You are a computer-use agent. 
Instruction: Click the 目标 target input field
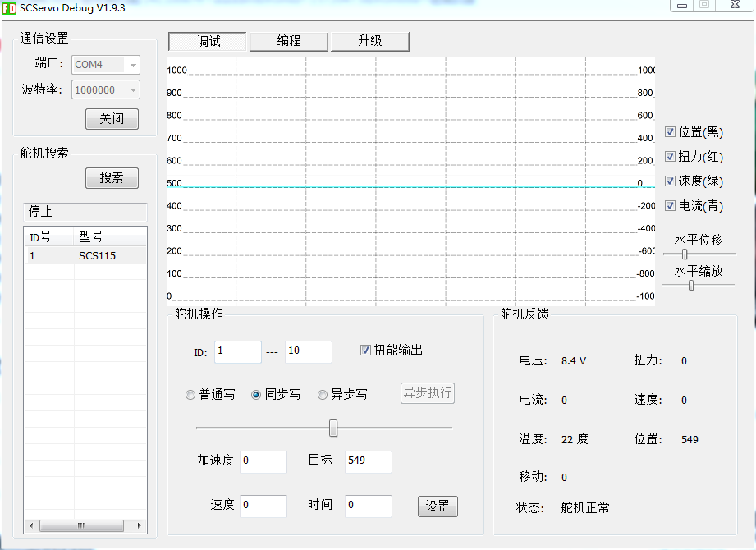[x=368, y=461]
